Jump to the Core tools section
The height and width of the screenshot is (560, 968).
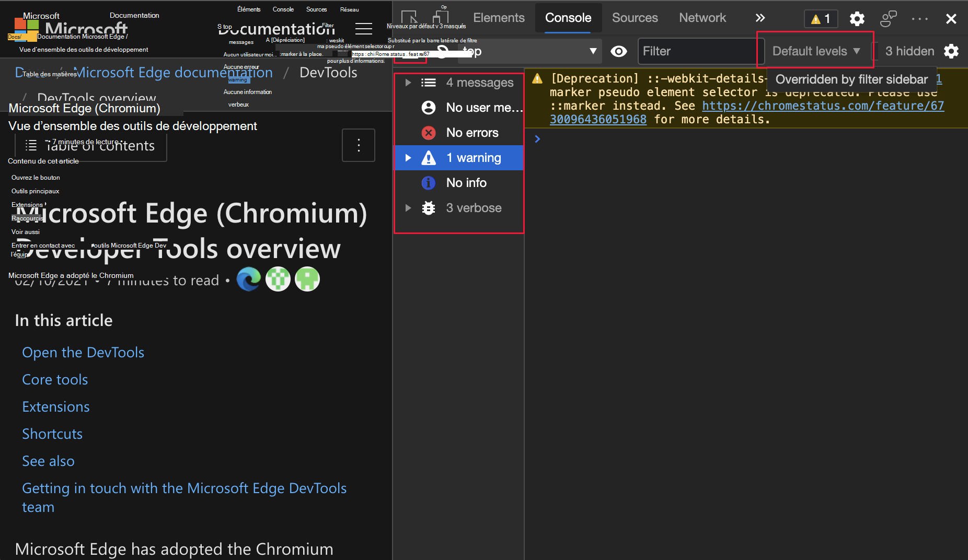55,380
